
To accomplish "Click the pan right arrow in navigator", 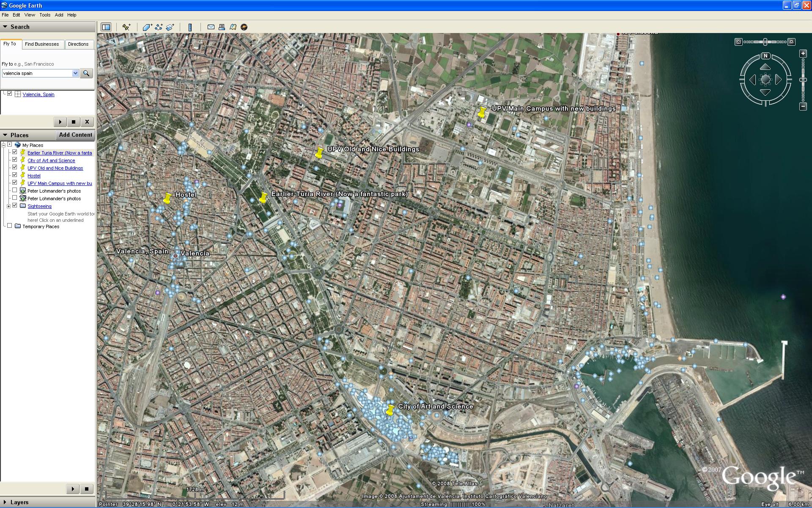I will click(778, 80).
